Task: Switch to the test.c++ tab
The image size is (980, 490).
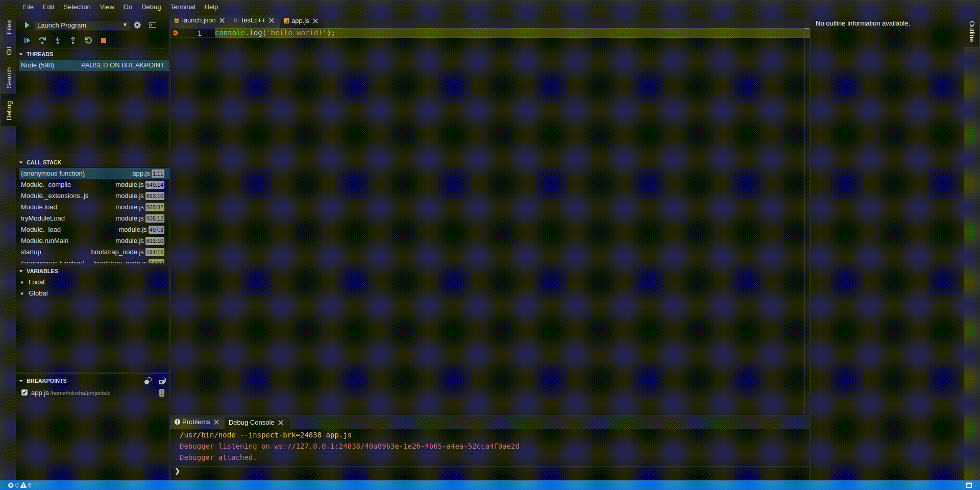Action: coord(253,20)
